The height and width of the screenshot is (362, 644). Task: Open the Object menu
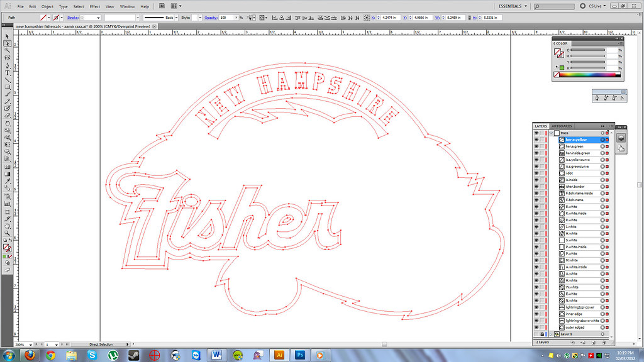pyautogui.click(x=47, y=6)
